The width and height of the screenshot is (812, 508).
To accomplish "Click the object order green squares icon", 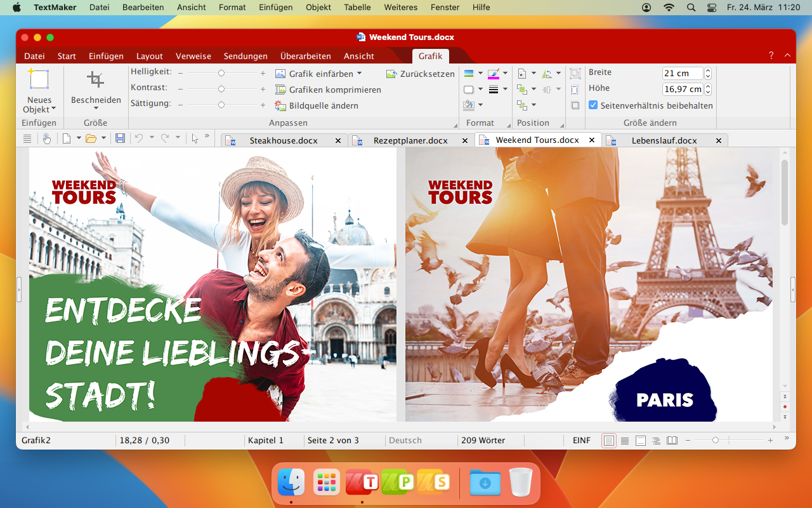I will click(522, 90).
